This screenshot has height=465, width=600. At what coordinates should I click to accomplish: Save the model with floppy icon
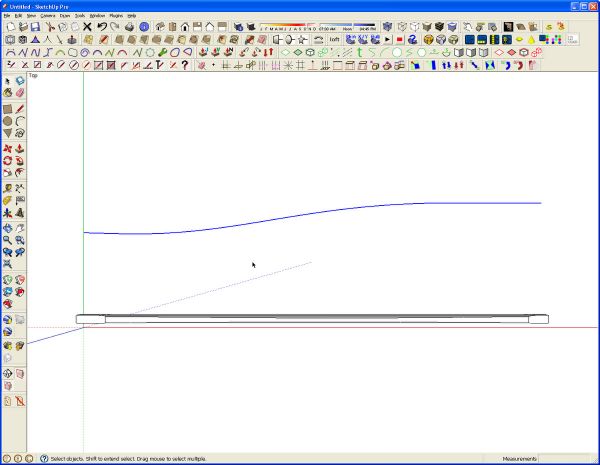pos(35,27)
